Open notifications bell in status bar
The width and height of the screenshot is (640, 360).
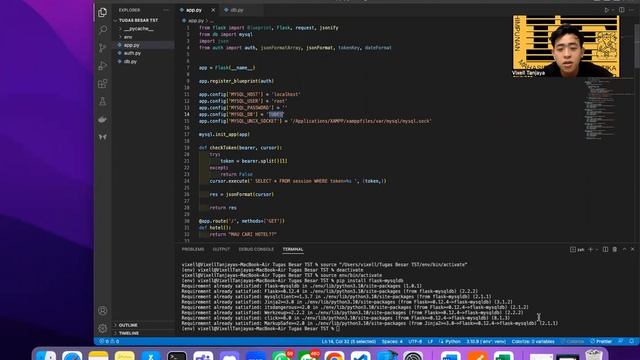tap(631, 341)
